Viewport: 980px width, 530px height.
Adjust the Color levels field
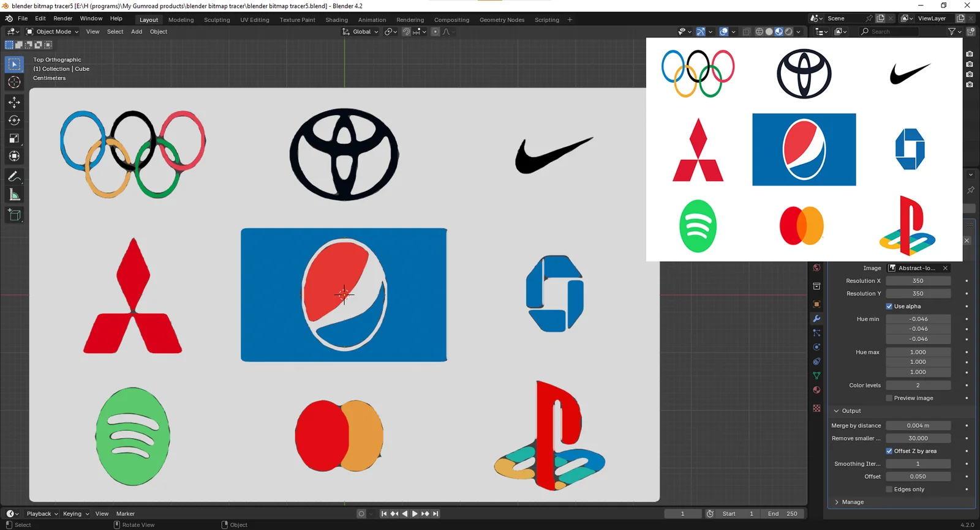(918, 385)
